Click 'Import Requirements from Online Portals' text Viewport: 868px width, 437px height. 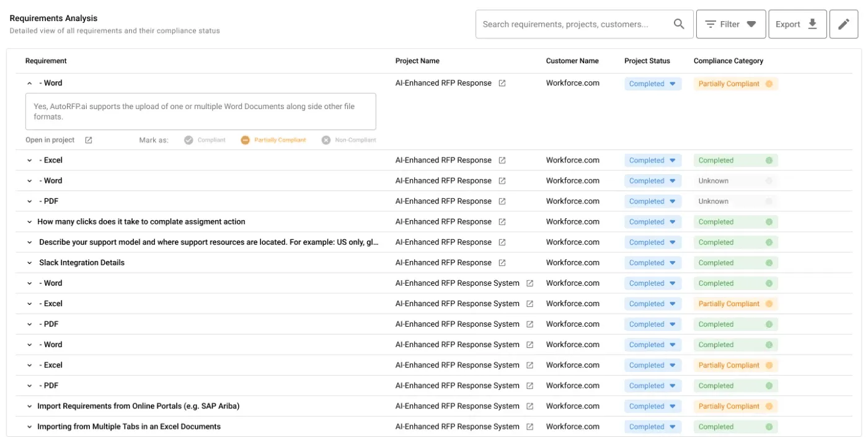(138, 406)
